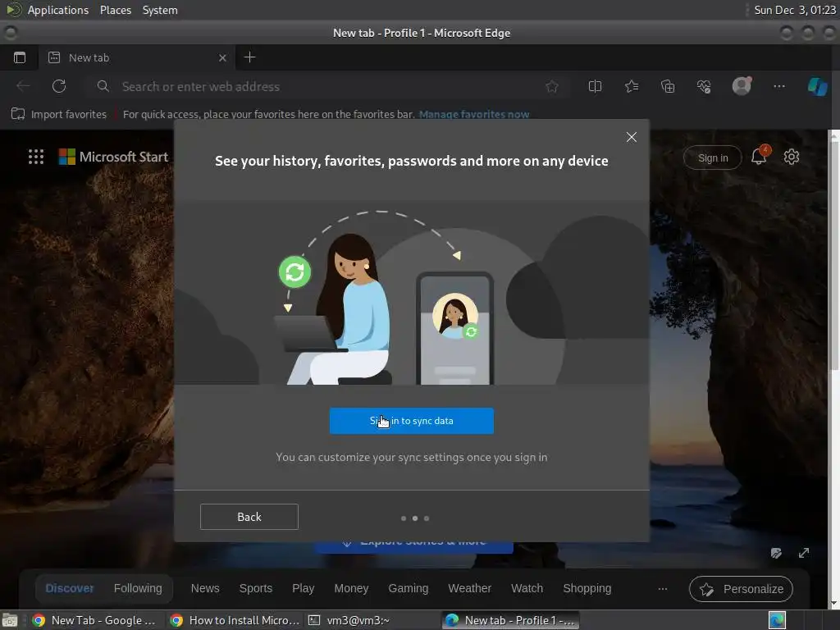The height and width of the screenshot is (630, 840).
Task: Open the Favorites list icon
Action: pyautogui.click(x=632, y=86)
